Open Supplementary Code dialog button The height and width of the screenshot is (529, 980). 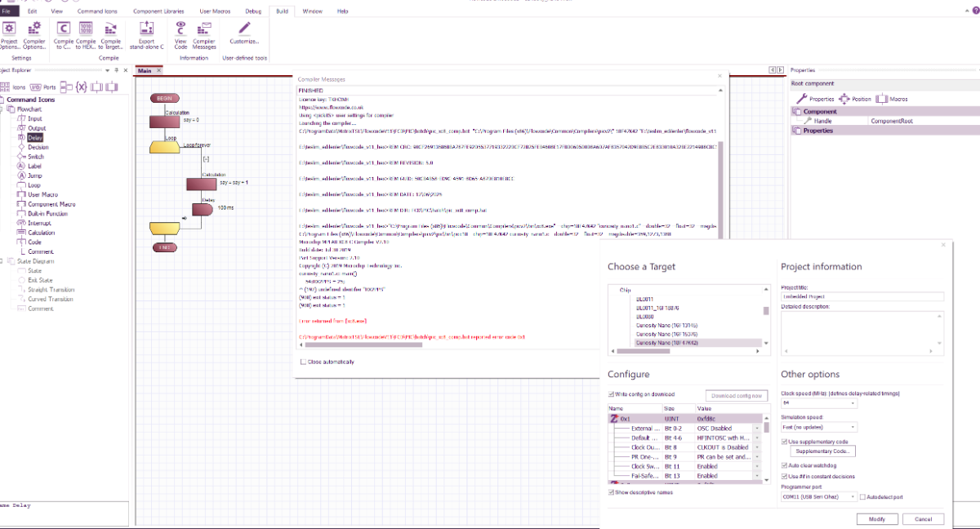[823, 451]
